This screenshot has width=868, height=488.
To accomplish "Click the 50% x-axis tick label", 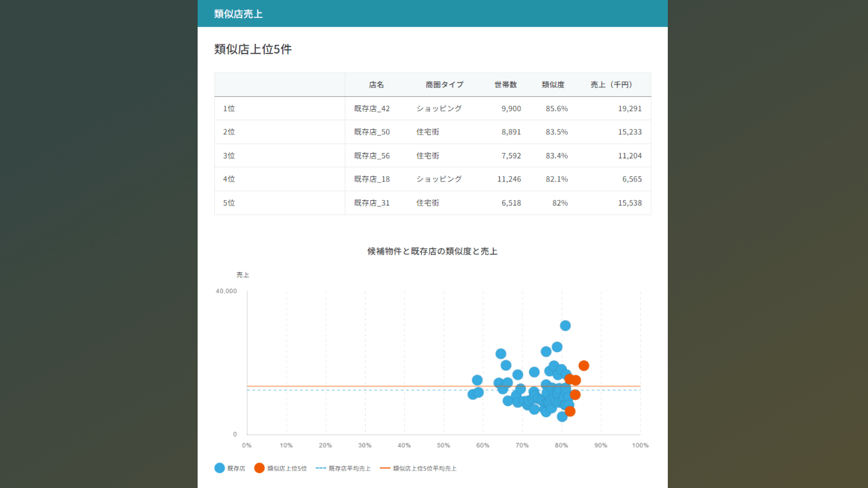I will point(444,445).
